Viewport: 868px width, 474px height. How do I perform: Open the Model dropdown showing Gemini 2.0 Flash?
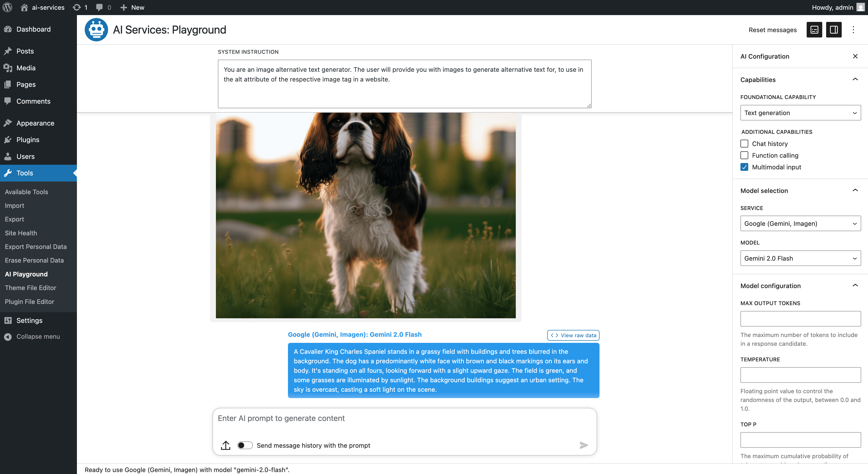tap(800, 258)
